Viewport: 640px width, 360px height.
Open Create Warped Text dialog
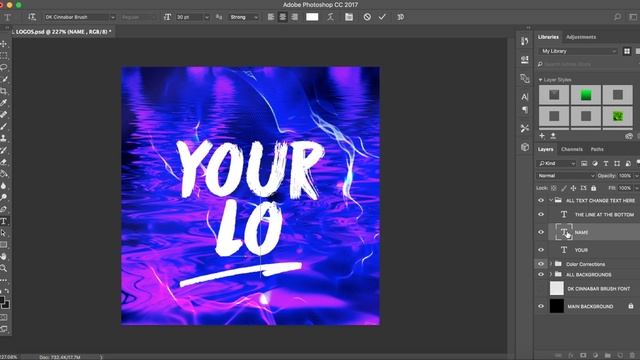coord(330,17)
